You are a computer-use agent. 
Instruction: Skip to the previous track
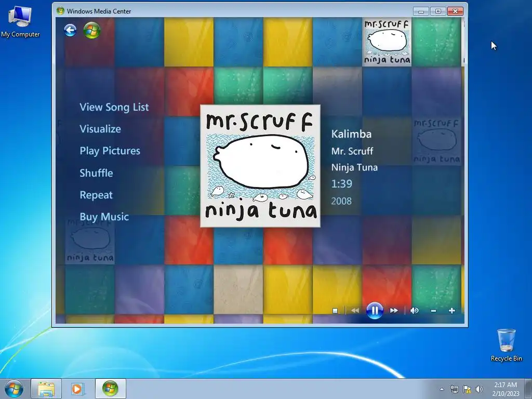[355, 311]
